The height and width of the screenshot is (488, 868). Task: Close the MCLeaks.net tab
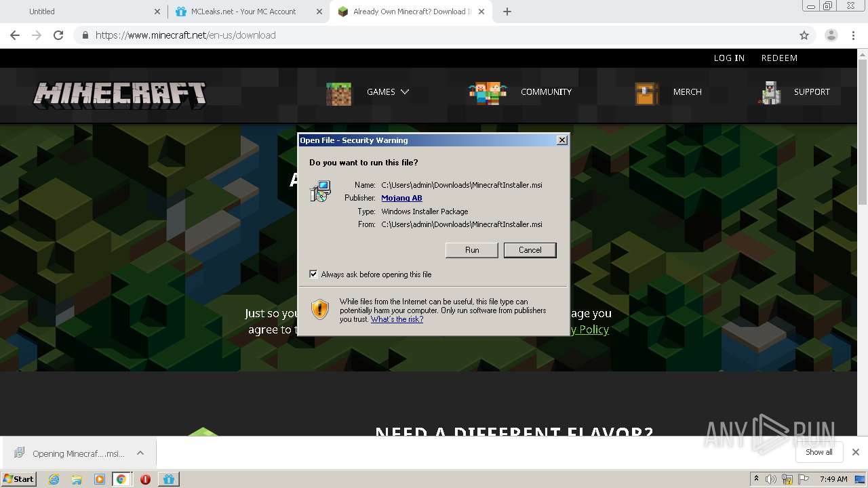click(x=319, y=12)
